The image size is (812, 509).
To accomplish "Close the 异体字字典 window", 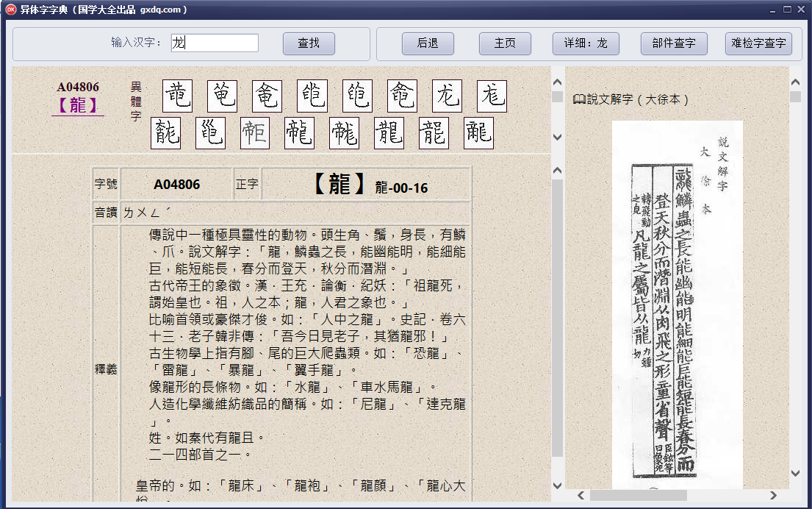I will 801,10.
